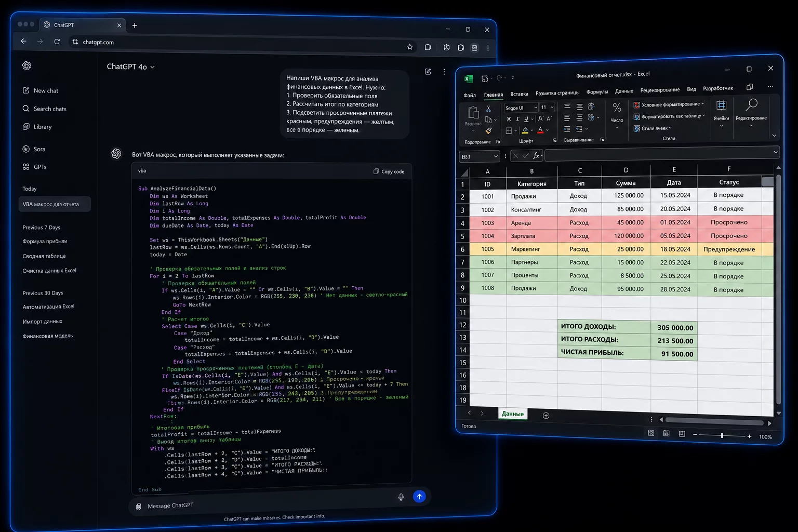
Task: Click the Format Painter brush in Excel
Action: pyautogui.click(x=488, y=131)
